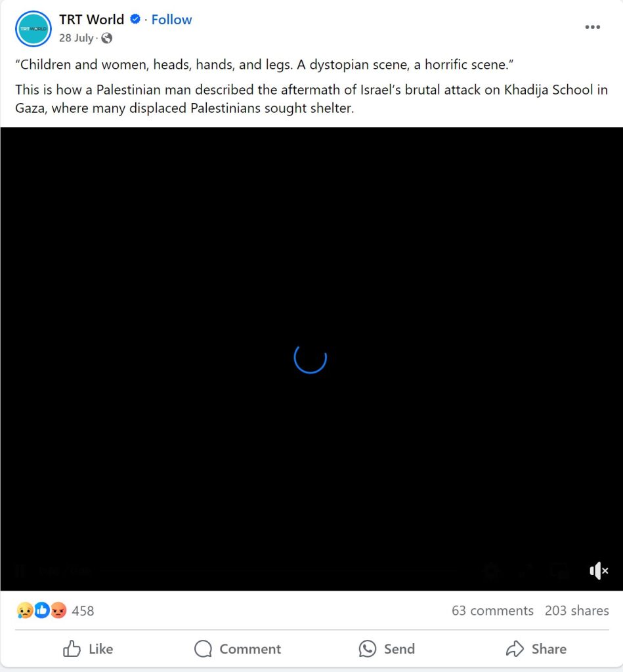Send the post via WhatsApp

coord(387,649)
